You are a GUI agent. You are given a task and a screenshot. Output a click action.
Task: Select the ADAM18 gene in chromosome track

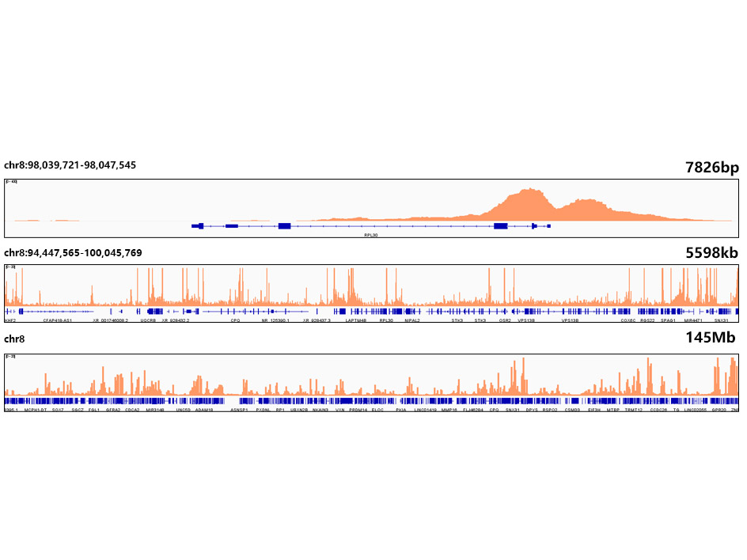(x=204, y=411)
